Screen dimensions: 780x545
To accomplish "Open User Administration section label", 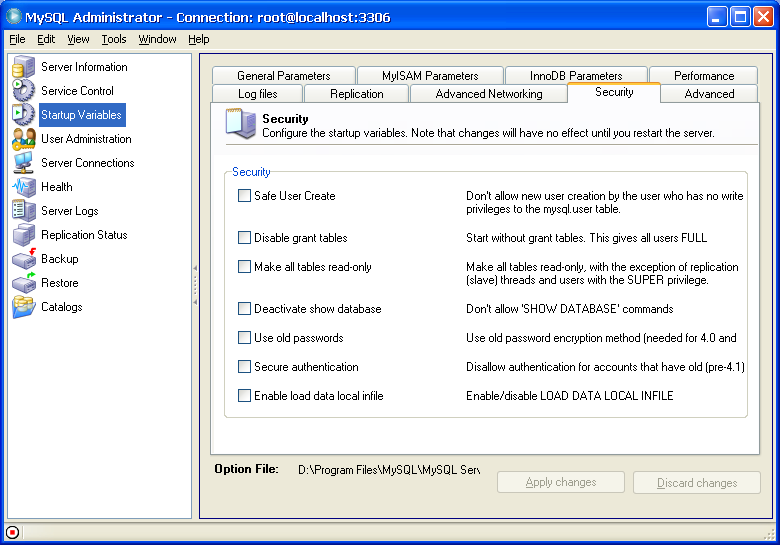I will point(86,139).
